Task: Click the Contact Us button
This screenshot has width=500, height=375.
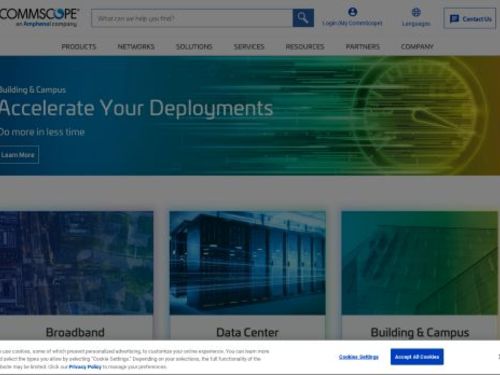Action: point(469,19)
